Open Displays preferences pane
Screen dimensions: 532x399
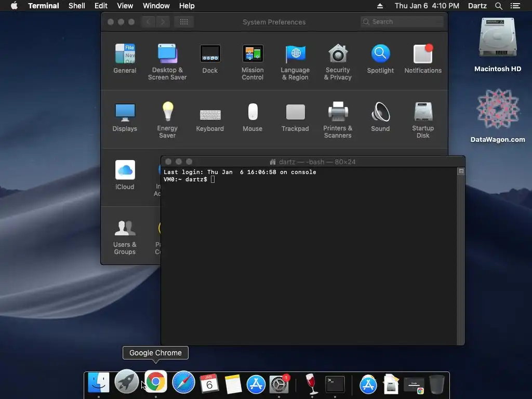click(x=125, y=117)
